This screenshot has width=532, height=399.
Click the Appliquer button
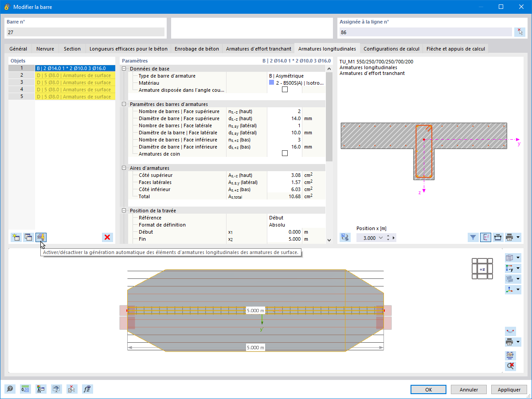pyautogui.click(x=509, y=389)
